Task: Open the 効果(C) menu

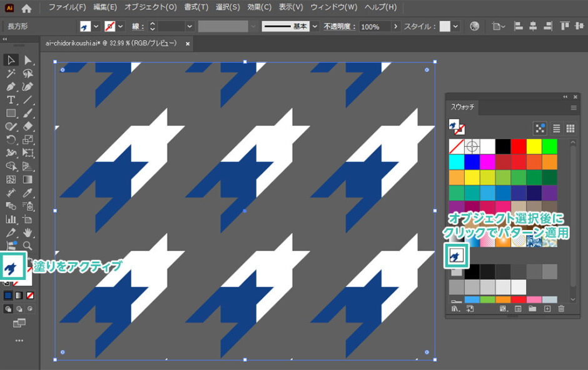Action: (x=258, y=7)
